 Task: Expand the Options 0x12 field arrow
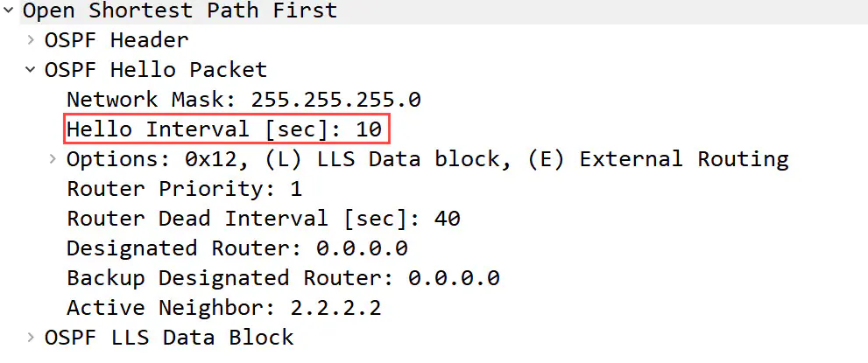point(53,159)
